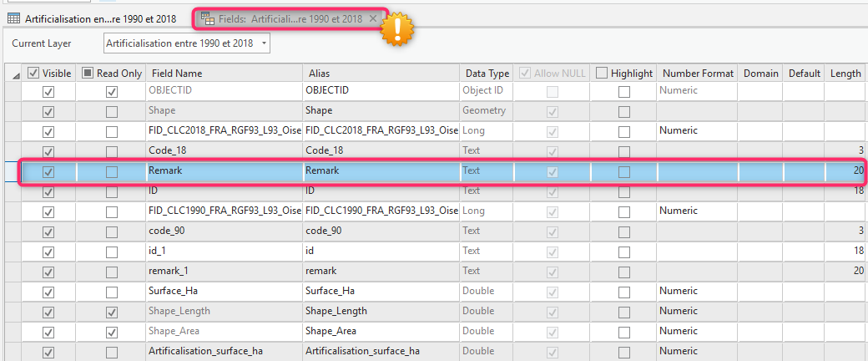
Task: Select the code_90 field name cell
Action: 225,231
